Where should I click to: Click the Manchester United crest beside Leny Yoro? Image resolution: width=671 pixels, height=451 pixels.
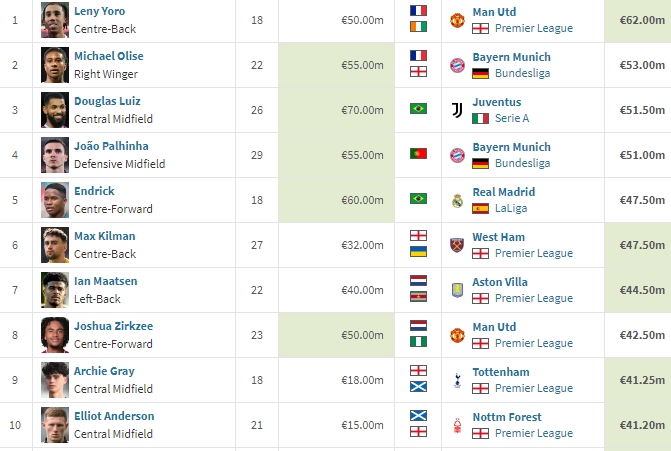[x=457, y=20]
